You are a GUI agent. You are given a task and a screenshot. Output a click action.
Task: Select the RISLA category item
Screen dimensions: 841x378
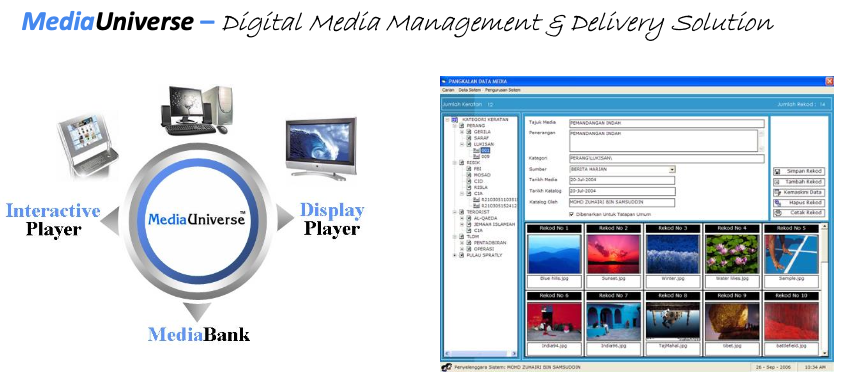[481, 187]
